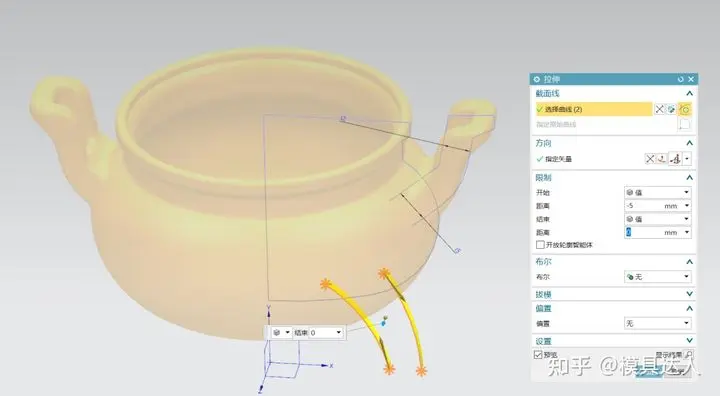Click the inferred vector icon in 方向 row

(675, 159)
